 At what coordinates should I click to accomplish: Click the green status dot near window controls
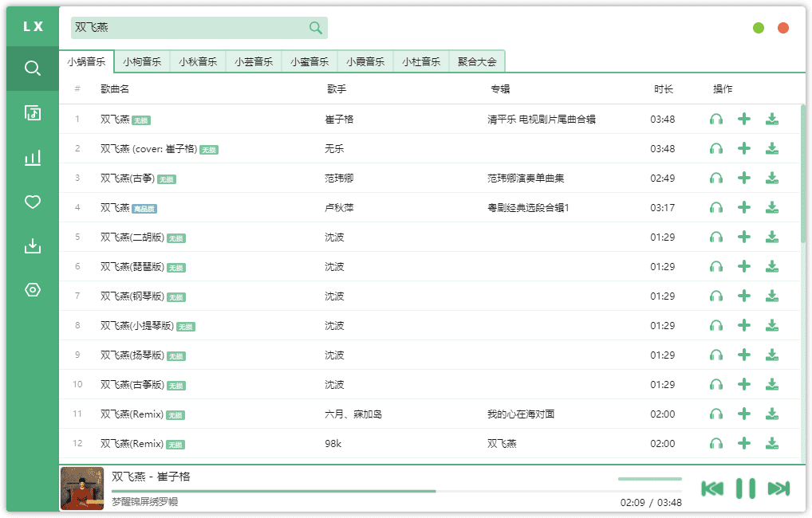(758, 27)
